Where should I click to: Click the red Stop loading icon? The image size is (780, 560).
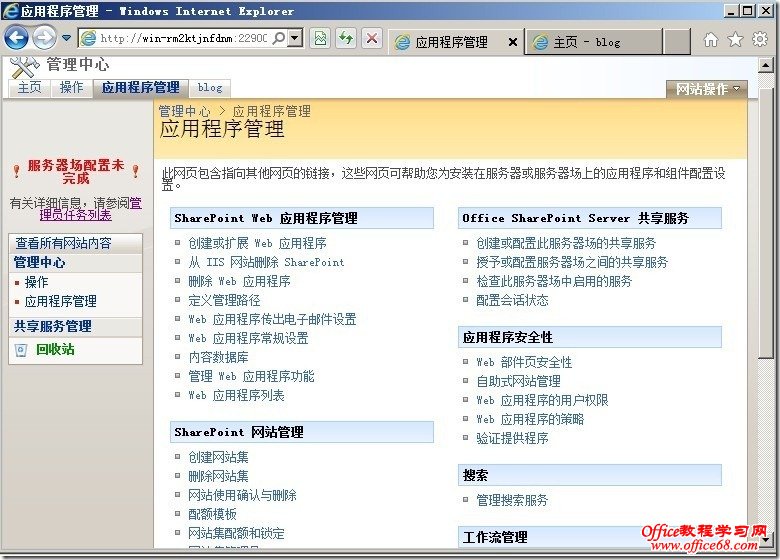click(372, 38)
